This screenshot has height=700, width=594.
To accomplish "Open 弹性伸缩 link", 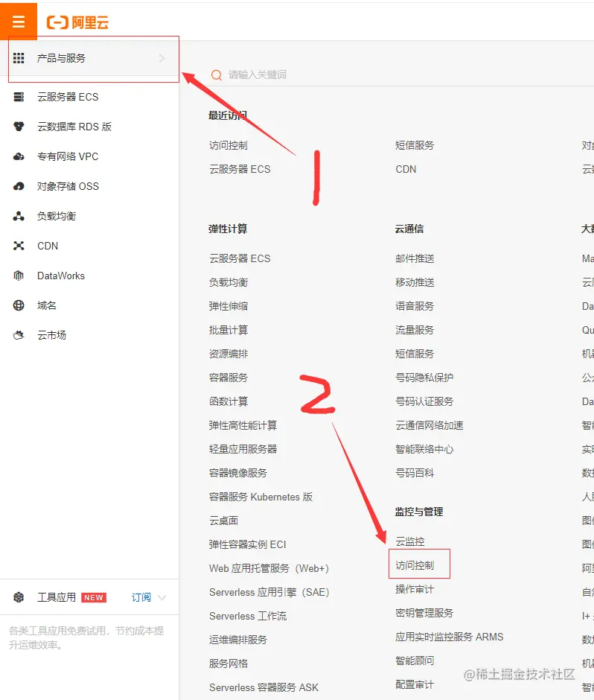I will [x=228, y=306].
